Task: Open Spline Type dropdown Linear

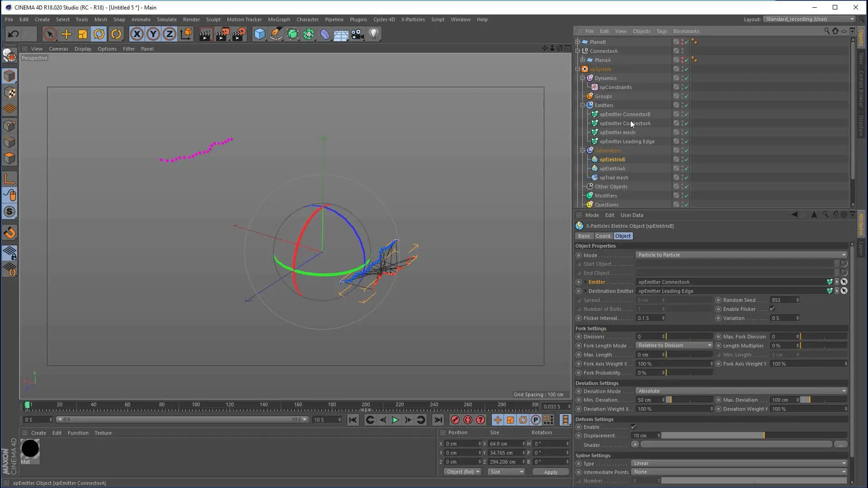Action: click(x=739, y=463)
